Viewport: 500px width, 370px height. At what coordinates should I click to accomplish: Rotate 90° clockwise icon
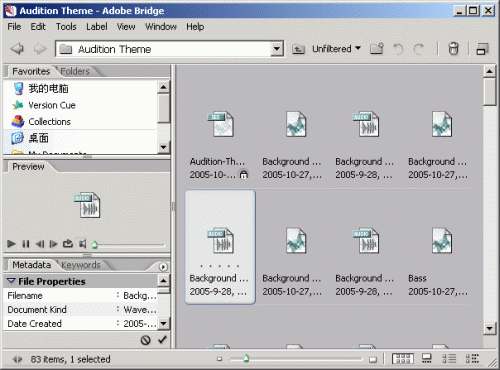click(419, 49)
